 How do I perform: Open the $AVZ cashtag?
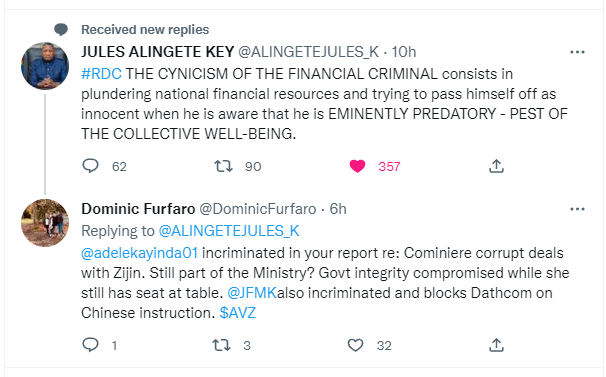[x=238, y=312]
